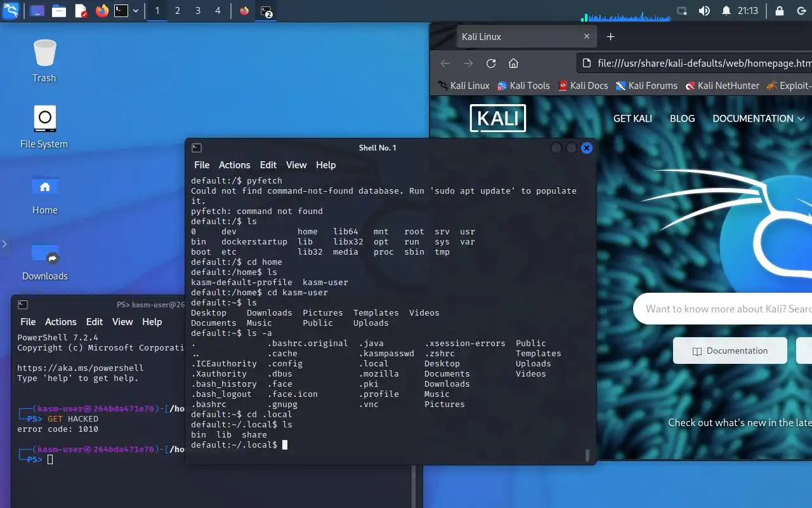The height and width of the screenshot is (508, 812).
Task: Click the Shell No. 1 scrollbar handle
Action: (587, 455)
